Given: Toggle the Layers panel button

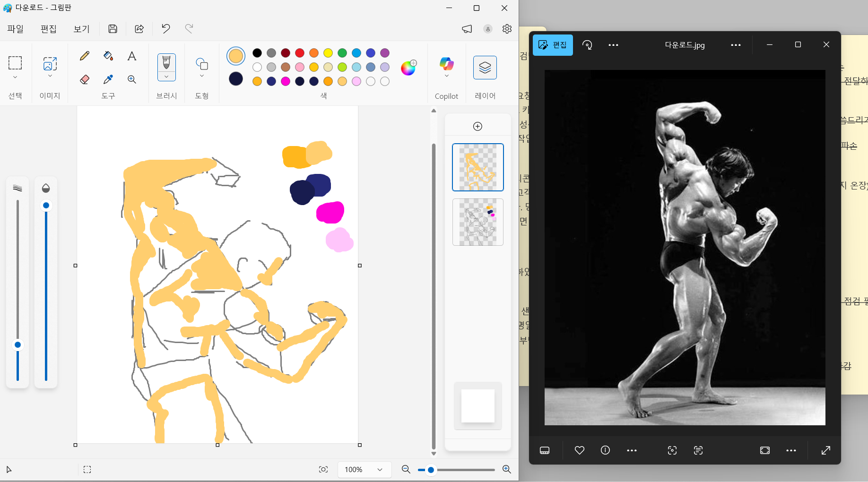Looking at the screenshot, I should coord(485,68).
